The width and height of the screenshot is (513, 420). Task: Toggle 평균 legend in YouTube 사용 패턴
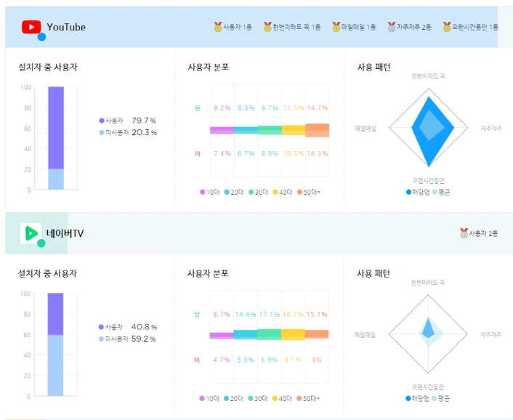click(x=440, y=192)
